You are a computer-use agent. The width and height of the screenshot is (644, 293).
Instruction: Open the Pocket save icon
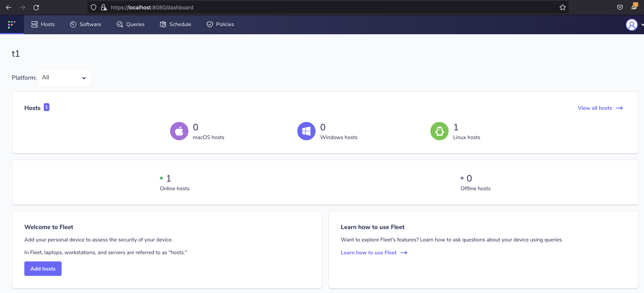620,7
